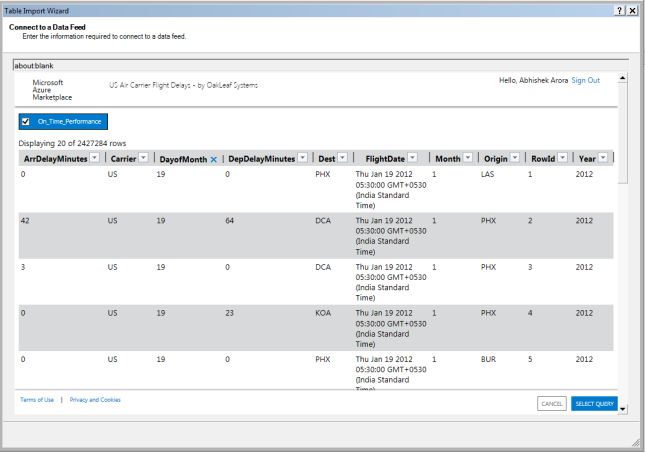Expand the Year column filter dropdown
The width and height of the screenshot is (645, 453).
[604, 159]
